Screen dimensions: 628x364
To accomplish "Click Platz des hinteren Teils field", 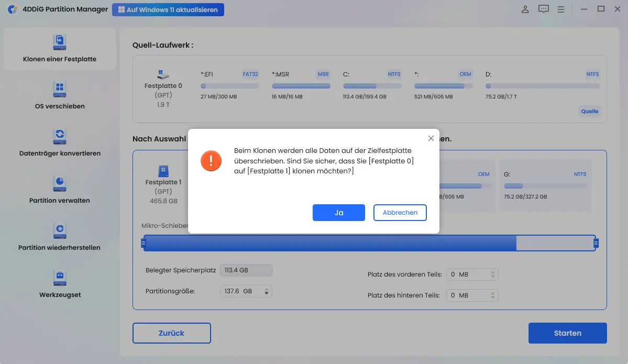I will pyautogui.click(x=472, y=295).
